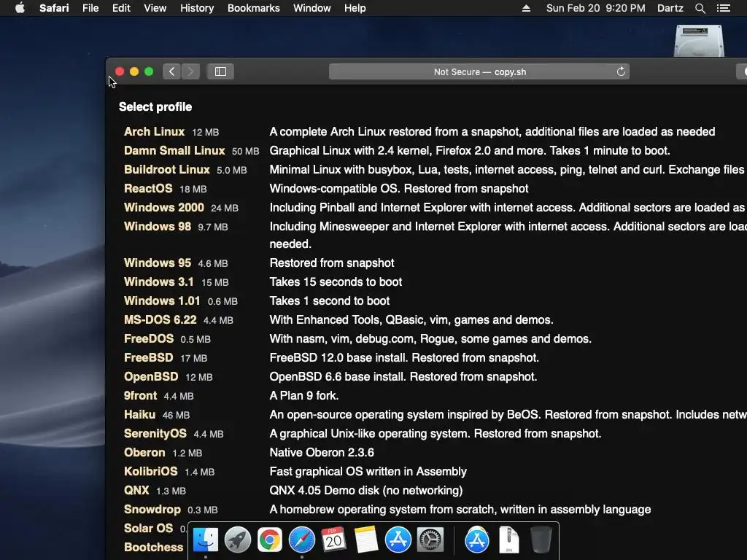Image resolution: width=747 pixels, height=560 pixels.
Task: Select the Haiku profile
Action: coord(139,415)
